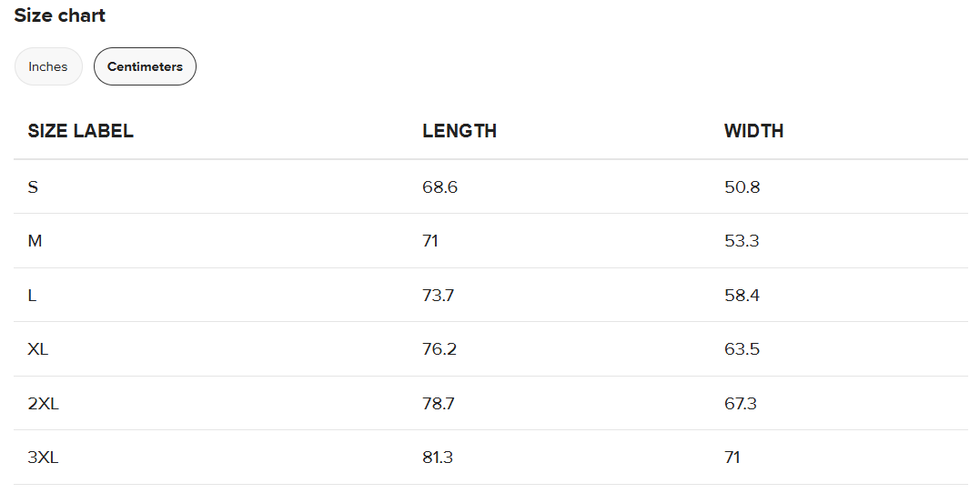Click the 81.3 length value for 3XL
Screen dimensions: 980x493
point(438,458)
